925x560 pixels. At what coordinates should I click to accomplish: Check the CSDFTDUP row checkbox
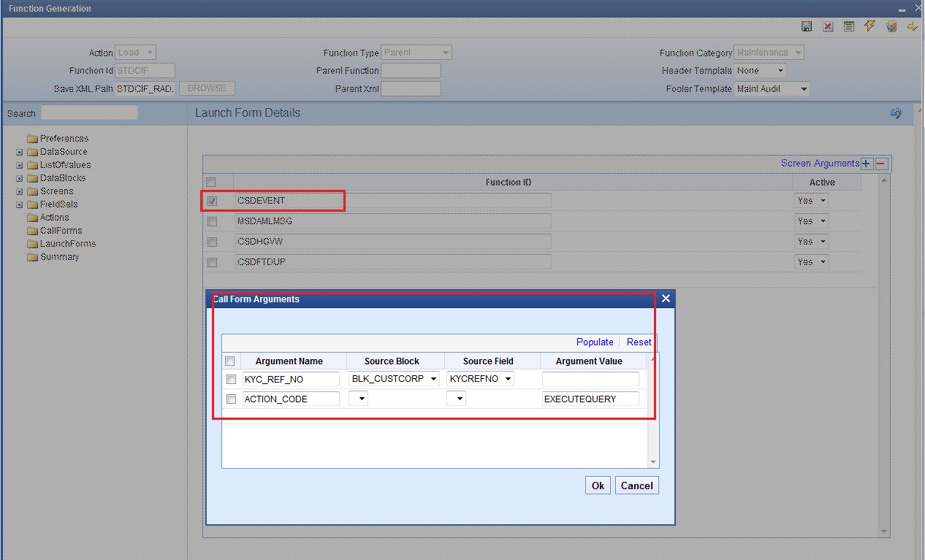coord(212,262)
